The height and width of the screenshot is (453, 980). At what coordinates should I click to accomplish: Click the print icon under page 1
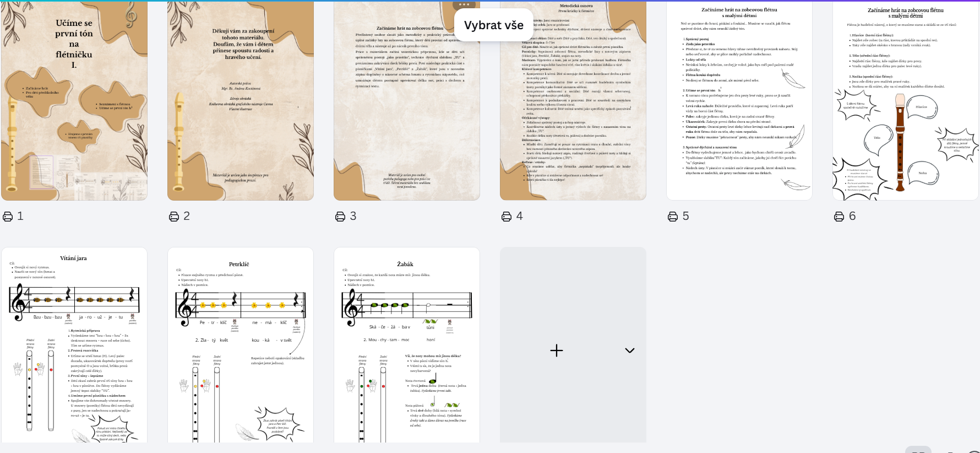(x=8, y=217)
